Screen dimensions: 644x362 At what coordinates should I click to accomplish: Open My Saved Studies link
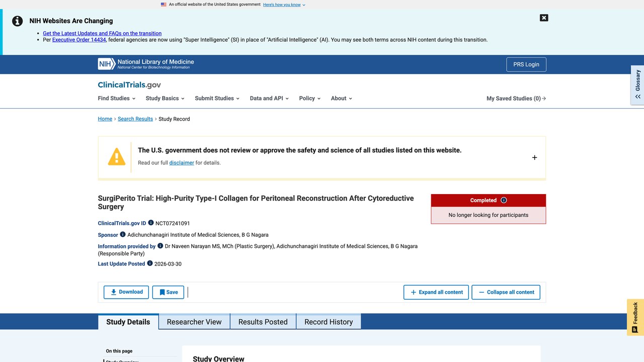pyautogui.click(x=516, y=99)
